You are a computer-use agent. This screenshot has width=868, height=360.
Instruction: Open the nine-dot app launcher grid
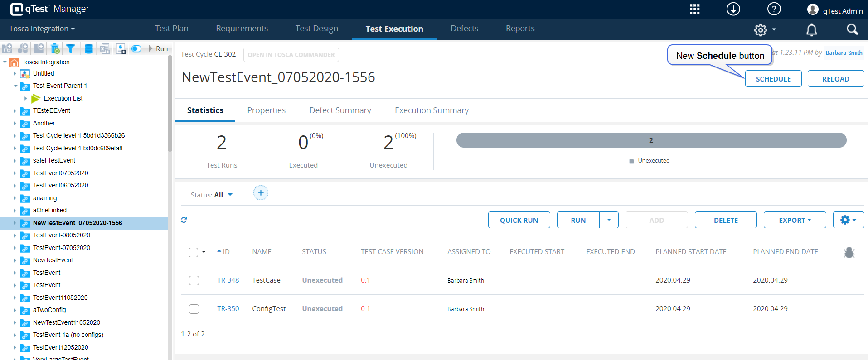(694, 10)
